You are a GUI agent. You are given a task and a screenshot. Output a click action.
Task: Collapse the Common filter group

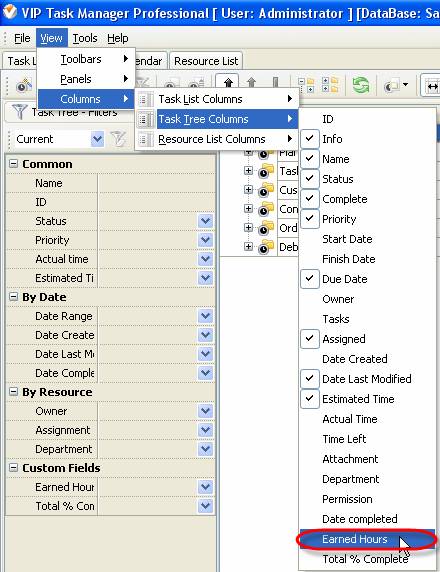[x=13, y=163]
